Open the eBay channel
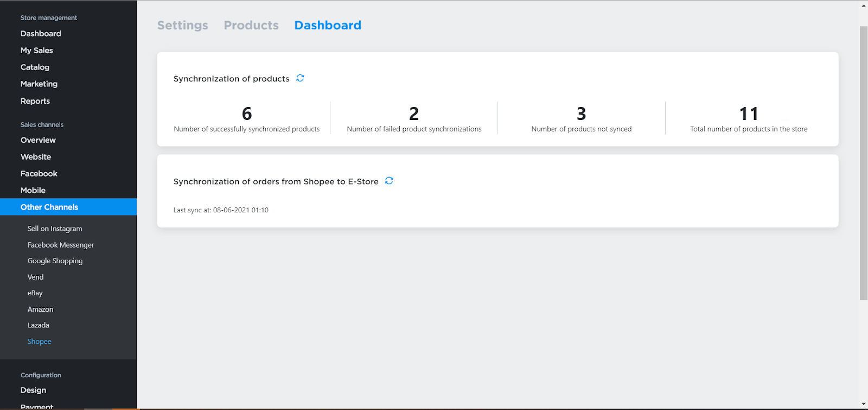 coord(35,293)
